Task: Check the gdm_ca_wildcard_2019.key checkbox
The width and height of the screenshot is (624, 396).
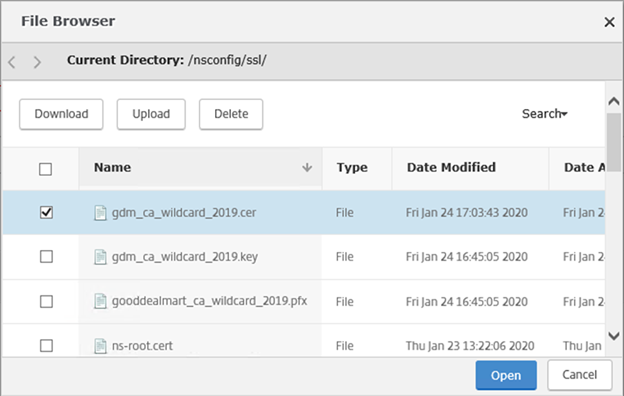Action: (x=46, y=256)
